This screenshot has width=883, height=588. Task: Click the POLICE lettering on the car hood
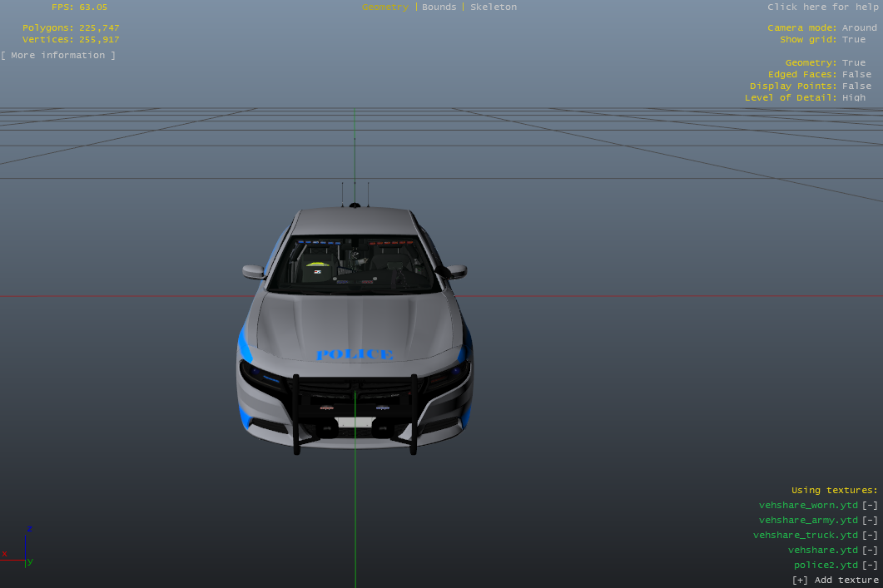click(355, 355)
